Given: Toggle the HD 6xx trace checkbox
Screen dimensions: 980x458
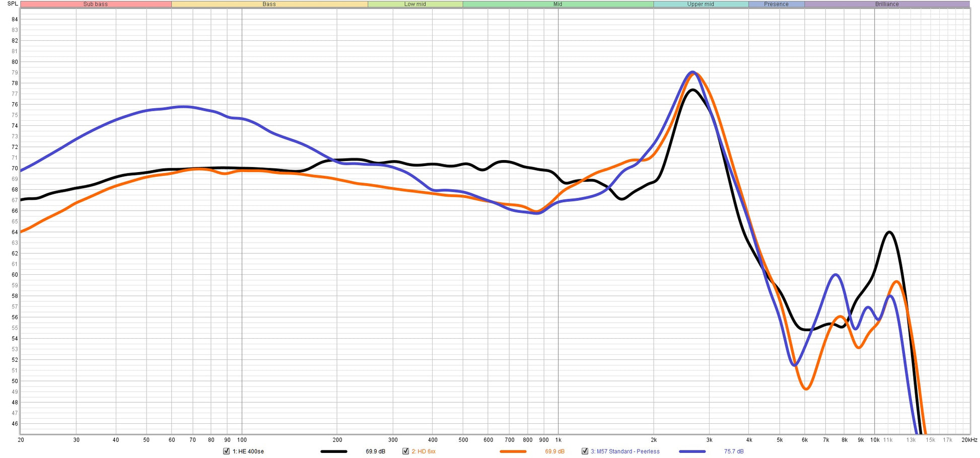Looking at the screenshot, I should [405, 451].
